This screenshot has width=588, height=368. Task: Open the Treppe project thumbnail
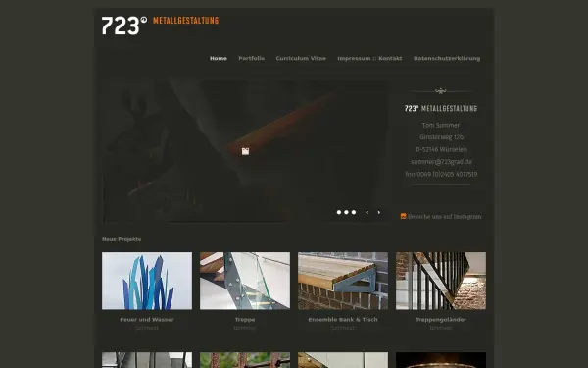[x=245, y=281]
